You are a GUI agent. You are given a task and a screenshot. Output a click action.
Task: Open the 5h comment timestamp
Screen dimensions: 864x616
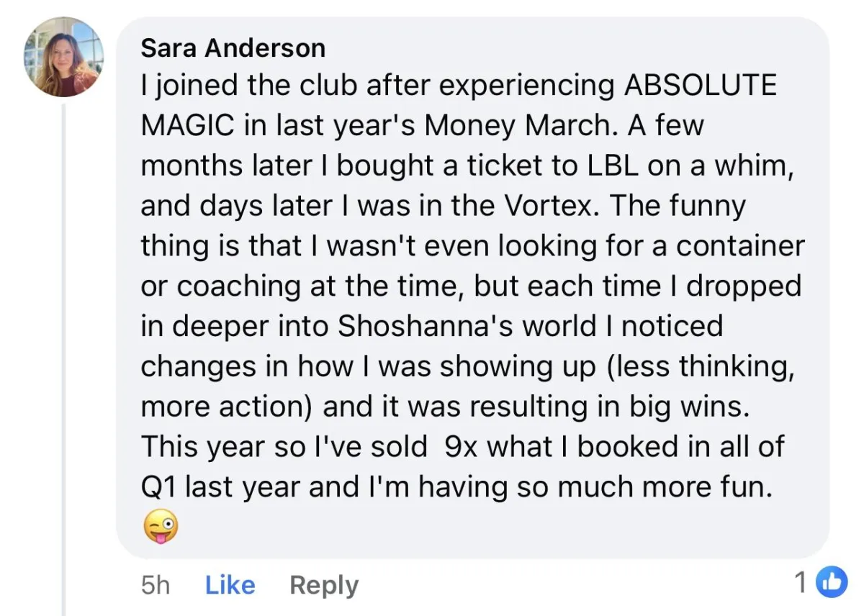pyautogui.click(x=155, y=585)
